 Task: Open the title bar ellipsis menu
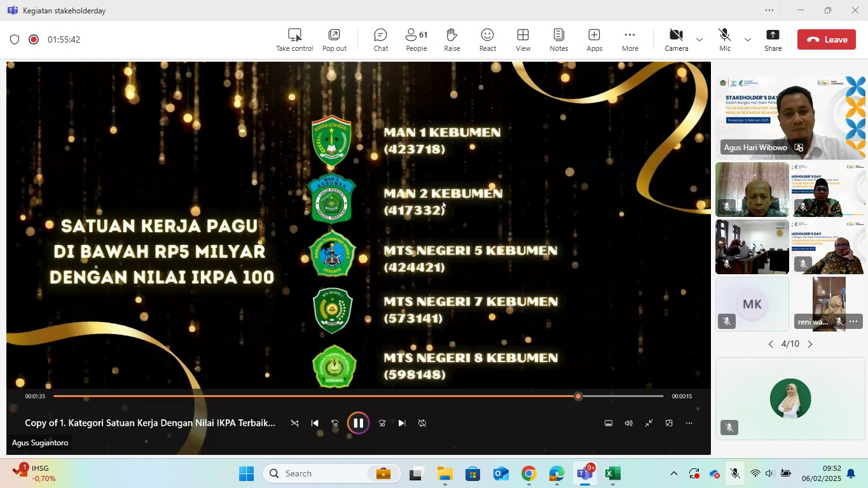769,10
